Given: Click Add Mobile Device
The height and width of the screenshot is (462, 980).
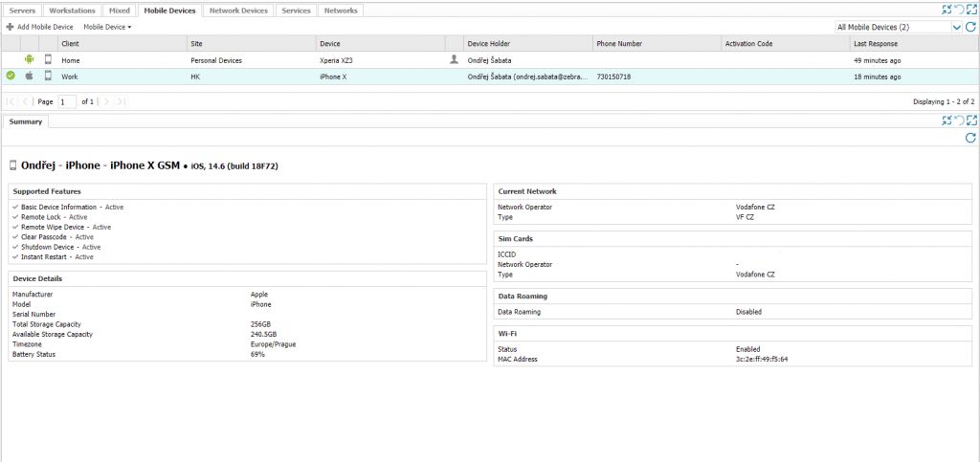Looking at the screenshot, I should 40,27.
